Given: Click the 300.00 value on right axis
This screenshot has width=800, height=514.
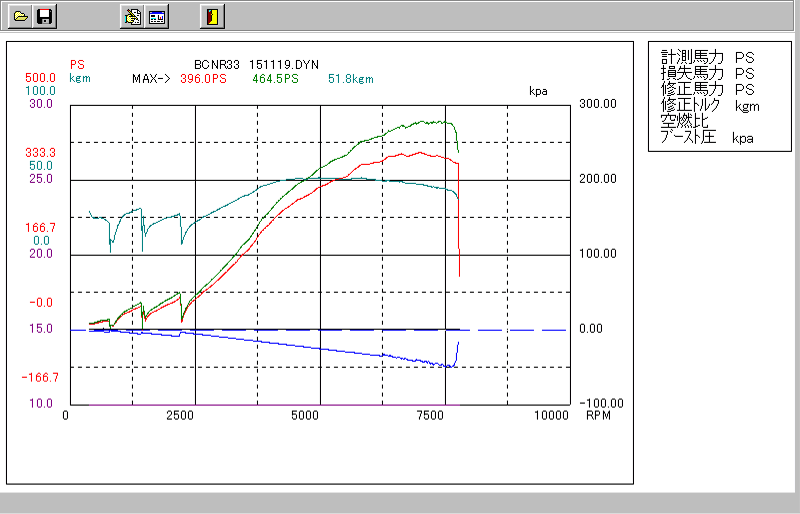Looking at the screenshot, I should point(599,104).
